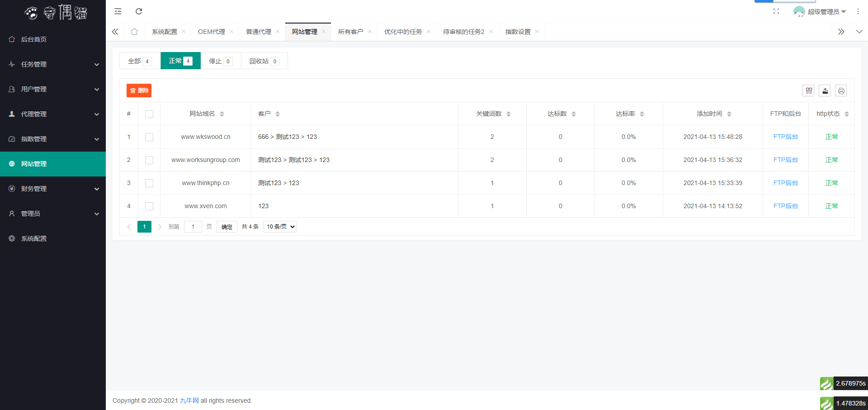Screen dimensions: 868x410
Task: Sort by 达标数 column arrows
Action: (574, 114)
